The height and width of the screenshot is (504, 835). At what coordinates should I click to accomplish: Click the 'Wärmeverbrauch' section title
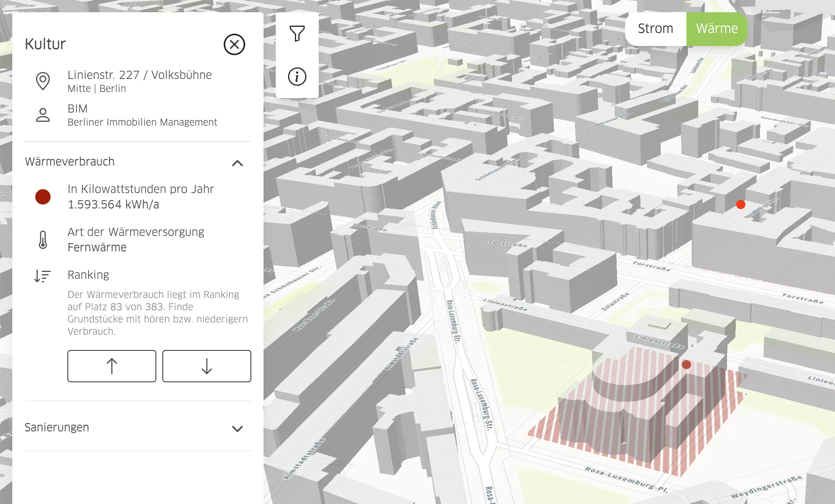pyautogui.click(x=69, y=162)
